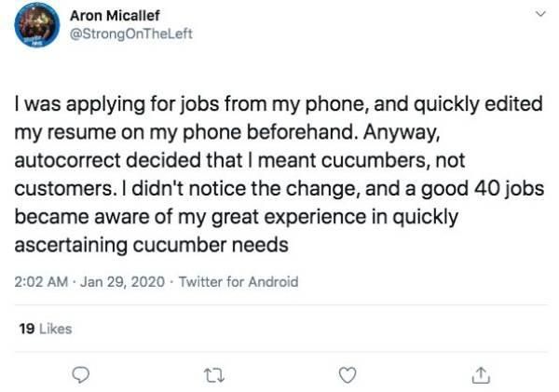Click the phrase ascertaining cucumber needs
The image size is (559, 392).
click(152, 245)
